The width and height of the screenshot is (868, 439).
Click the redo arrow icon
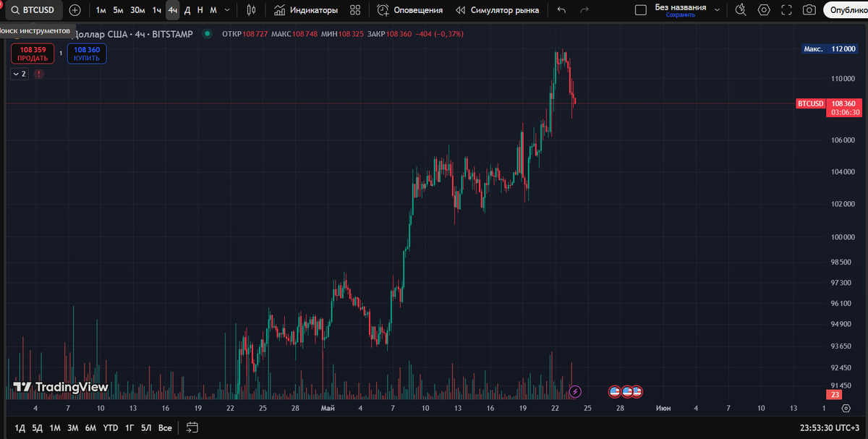583,10
